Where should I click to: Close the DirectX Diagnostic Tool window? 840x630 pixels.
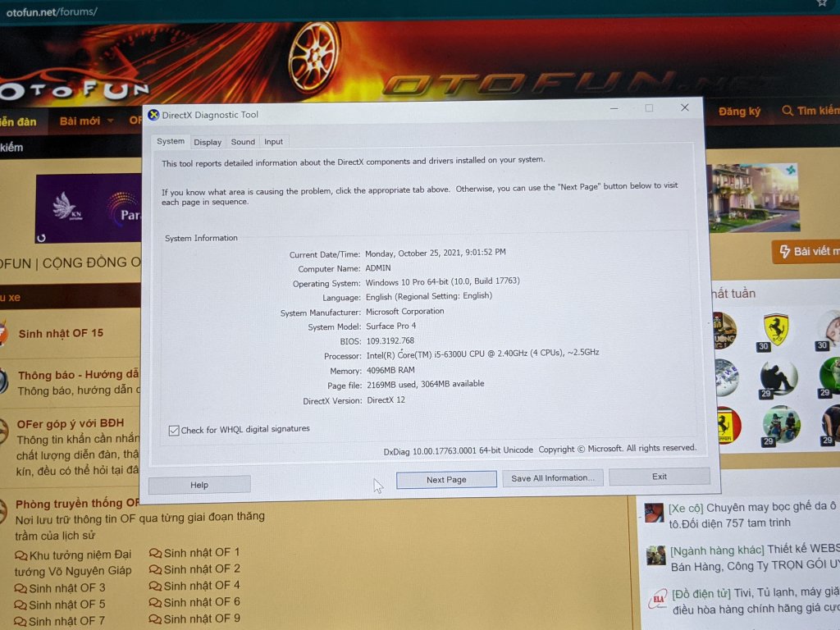coord(685,107)
